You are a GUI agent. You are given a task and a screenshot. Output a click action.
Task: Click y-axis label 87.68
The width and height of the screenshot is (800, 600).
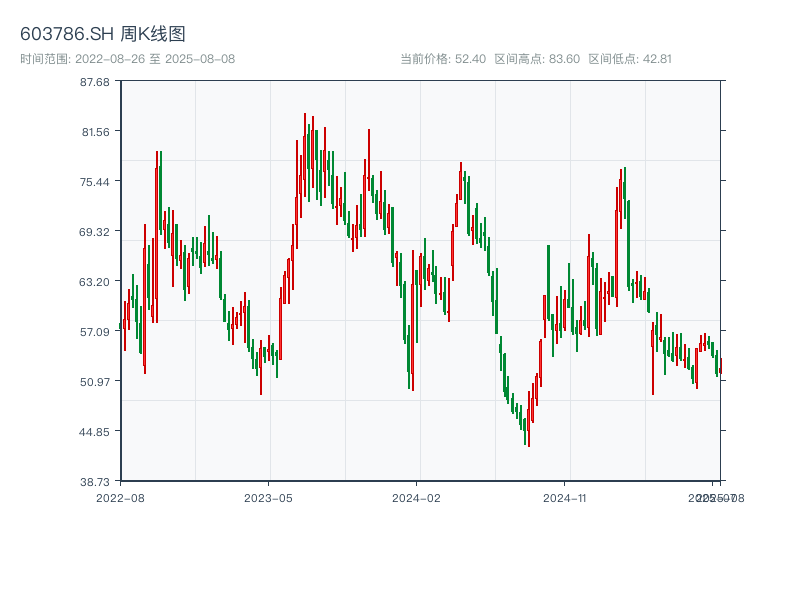click(x=95, y=82)
